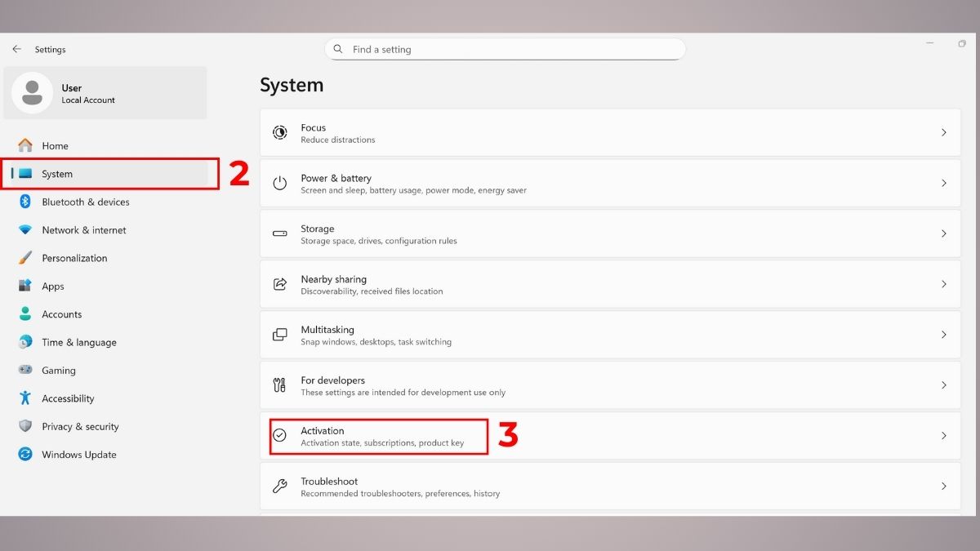Click the back arrow next to Settings

(16, 49)
